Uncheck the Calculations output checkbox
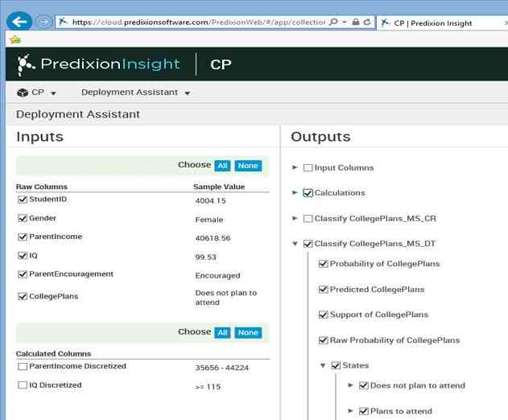Screen dimensions: 508x420 [x=308, y=193]
